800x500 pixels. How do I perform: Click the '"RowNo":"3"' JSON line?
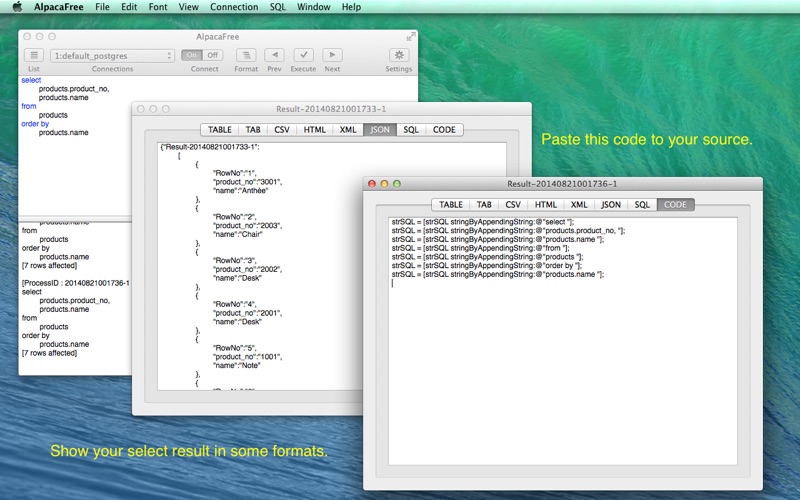(x=234, y=261)
